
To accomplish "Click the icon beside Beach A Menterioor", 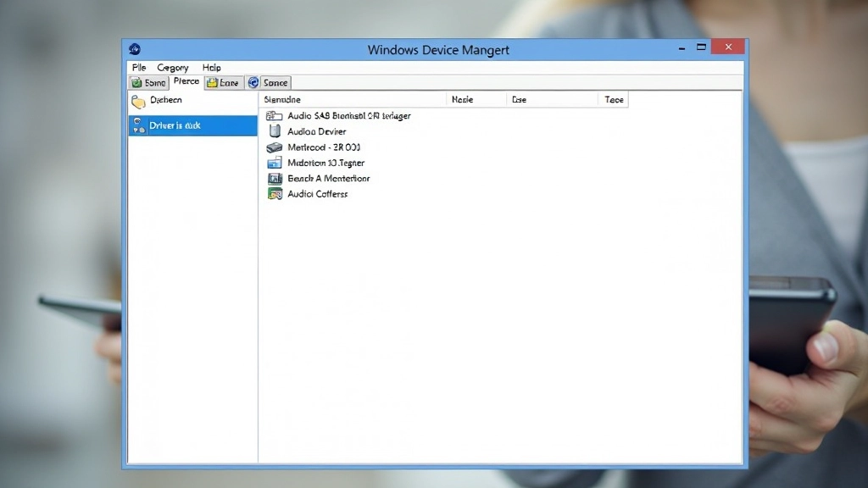I will coord(275,178).
